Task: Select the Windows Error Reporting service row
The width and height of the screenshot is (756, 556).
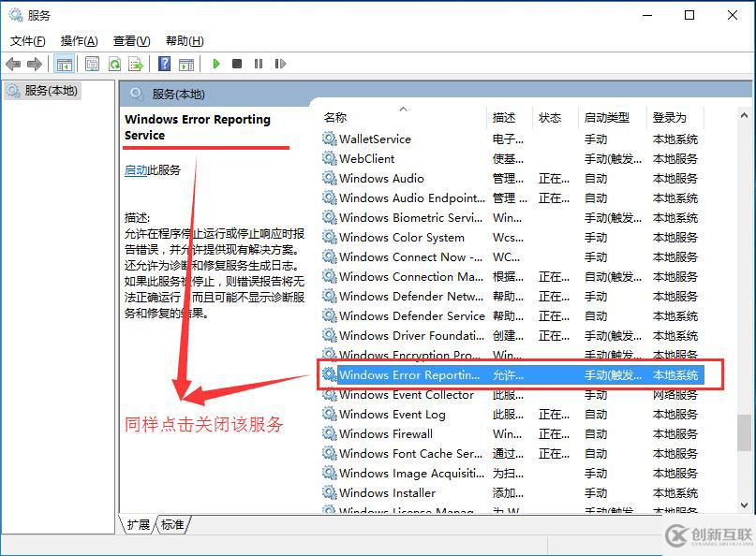Action: (x=512, y=374)
